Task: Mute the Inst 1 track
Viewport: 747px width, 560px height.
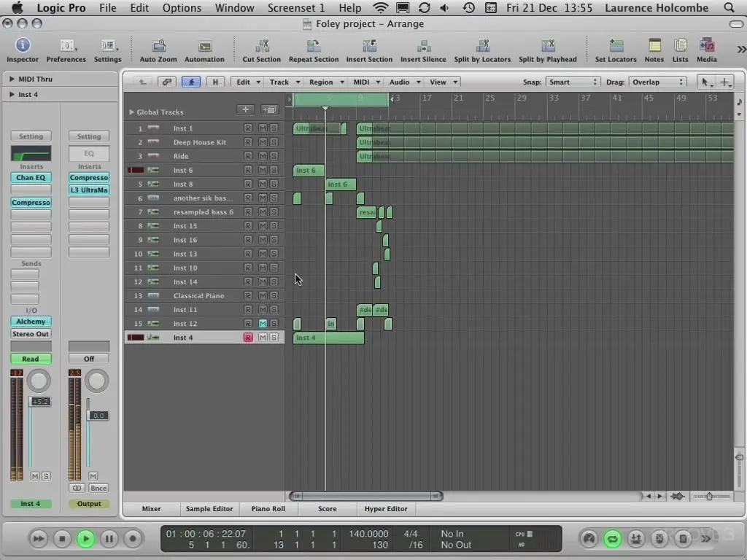Action: coord(263,128)
